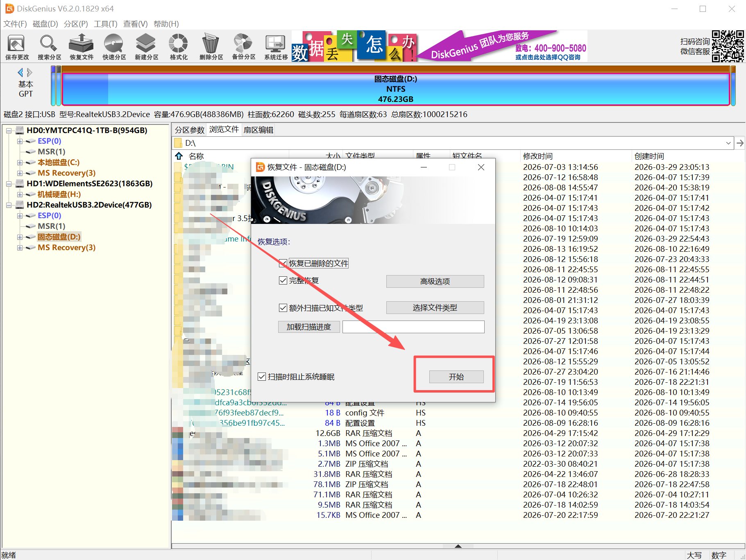Click the HD1 WDElements disk drive icon
Image resolution: width=746 pixels, height=560 pixels.
(x=20, y=183)
